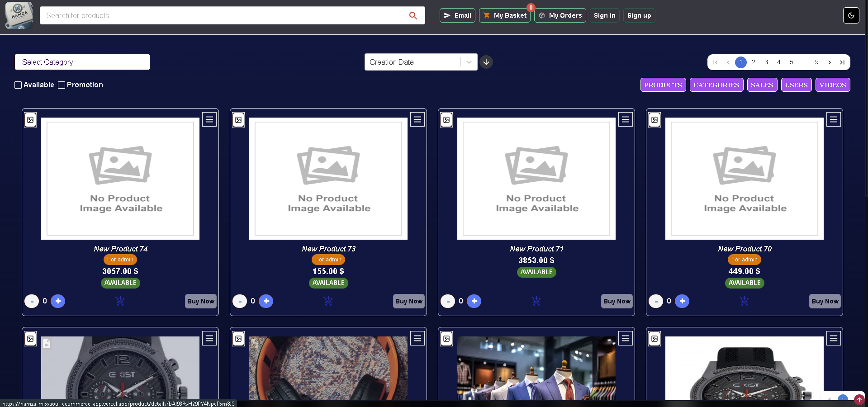Go to pagination page 3

coord(766,62)
